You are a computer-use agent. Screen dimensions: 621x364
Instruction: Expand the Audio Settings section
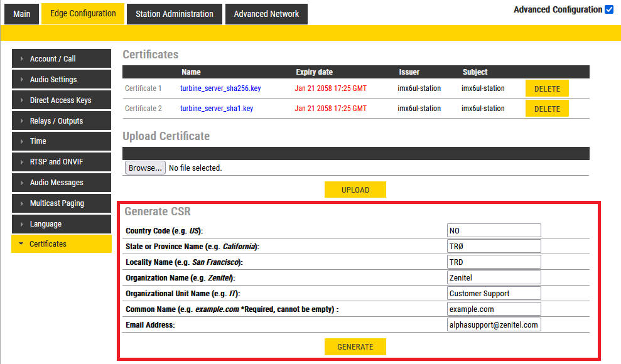coord(61,80)
